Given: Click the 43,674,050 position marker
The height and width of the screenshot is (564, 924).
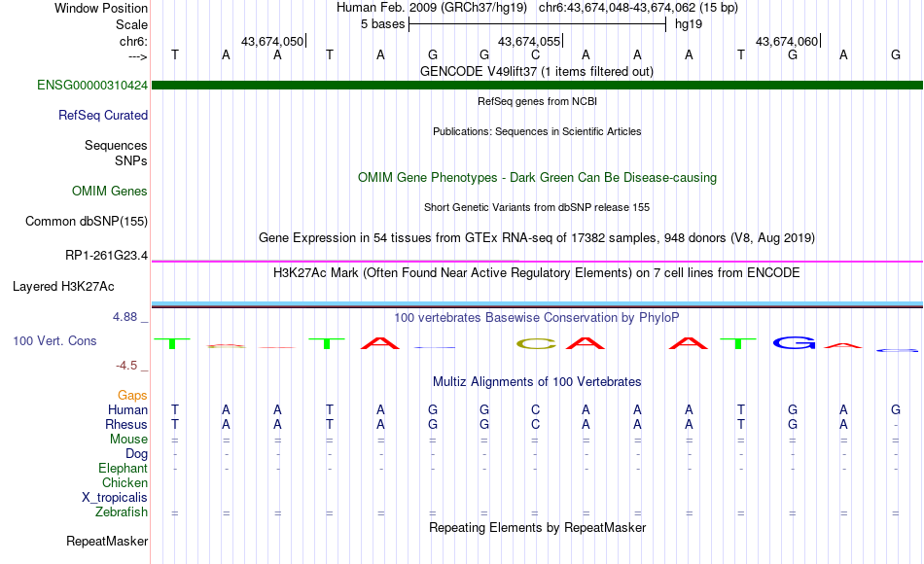Looking at the screenshot, I should coord(272,41).
